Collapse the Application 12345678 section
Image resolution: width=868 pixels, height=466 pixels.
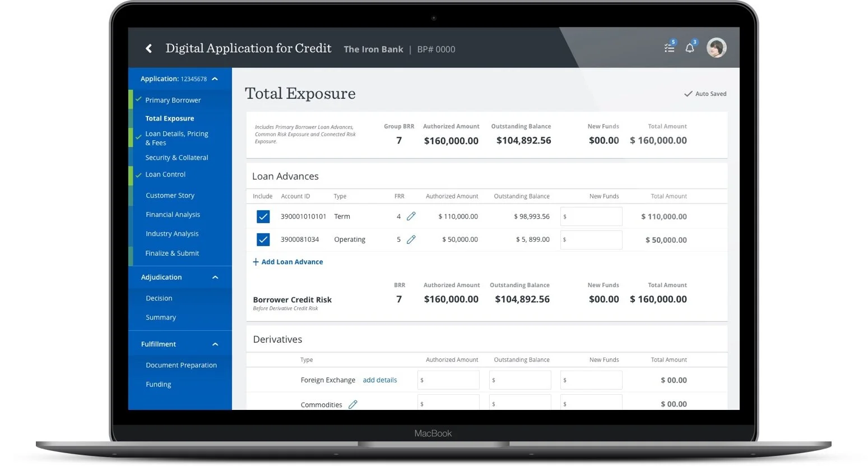(x=215, y=79)
